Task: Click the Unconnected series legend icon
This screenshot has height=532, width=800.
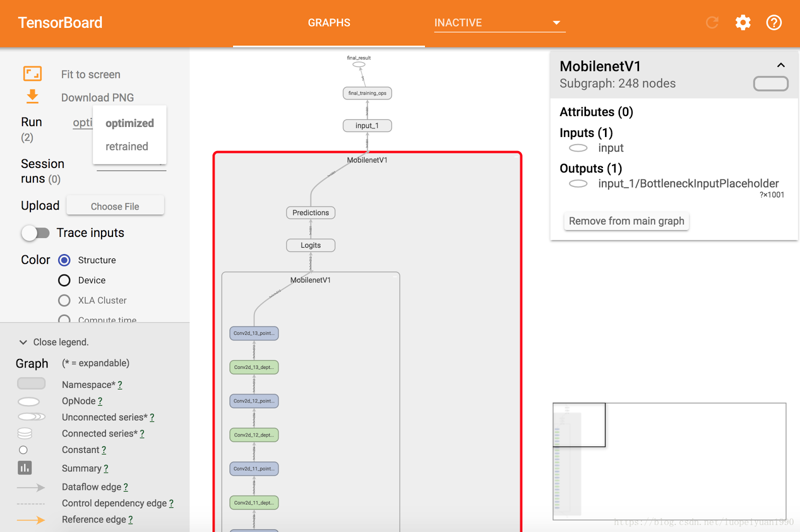Action: click(31, 417)
